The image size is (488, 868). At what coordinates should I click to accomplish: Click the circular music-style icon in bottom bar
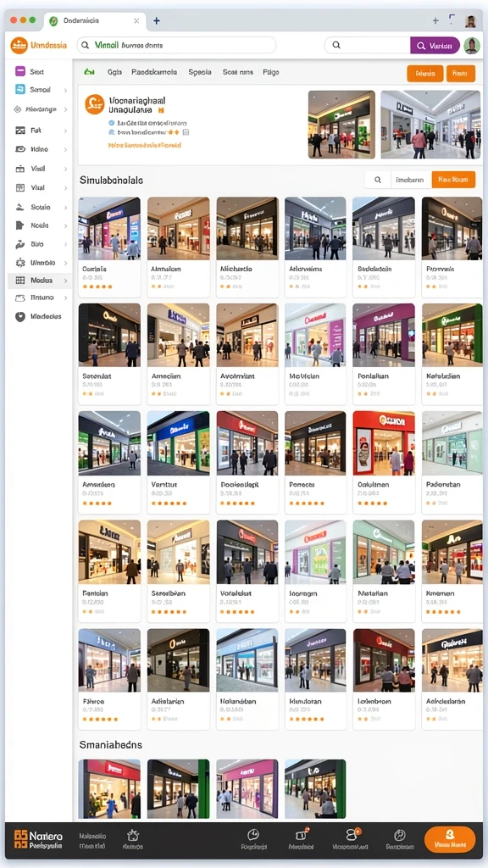(x=400, y=835)
